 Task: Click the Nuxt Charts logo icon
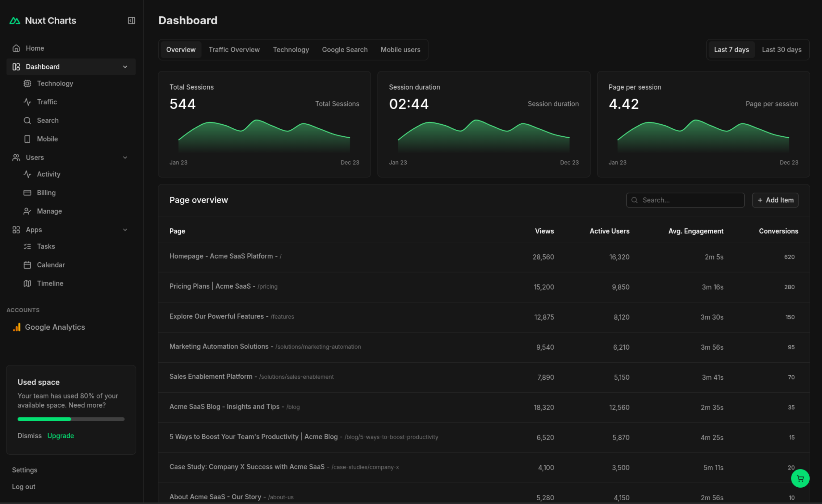(x=15, y=21)
